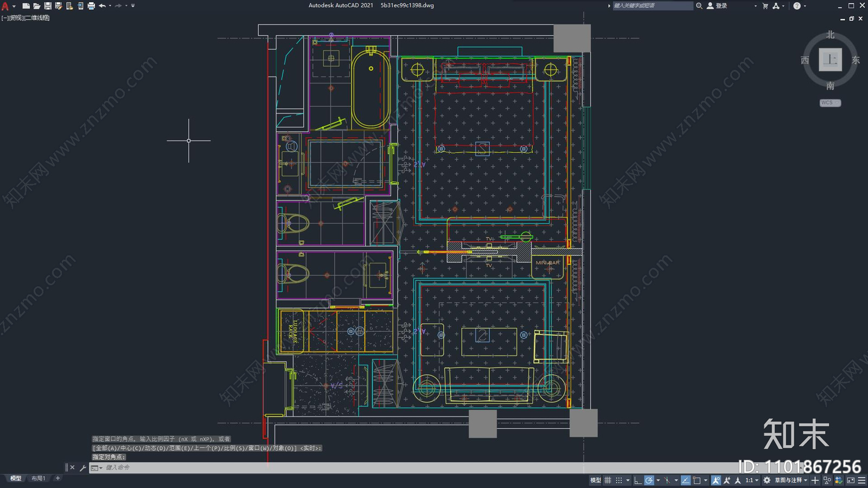Open command line customize wrench icon

click(82, 467)
